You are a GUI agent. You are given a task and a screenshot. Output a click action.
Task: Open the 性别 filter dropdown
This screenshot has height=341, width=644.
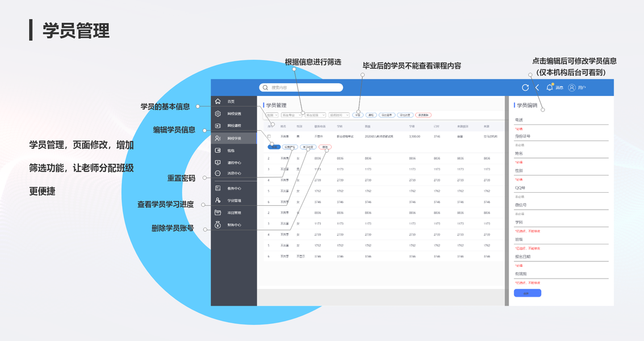[272, 115]
